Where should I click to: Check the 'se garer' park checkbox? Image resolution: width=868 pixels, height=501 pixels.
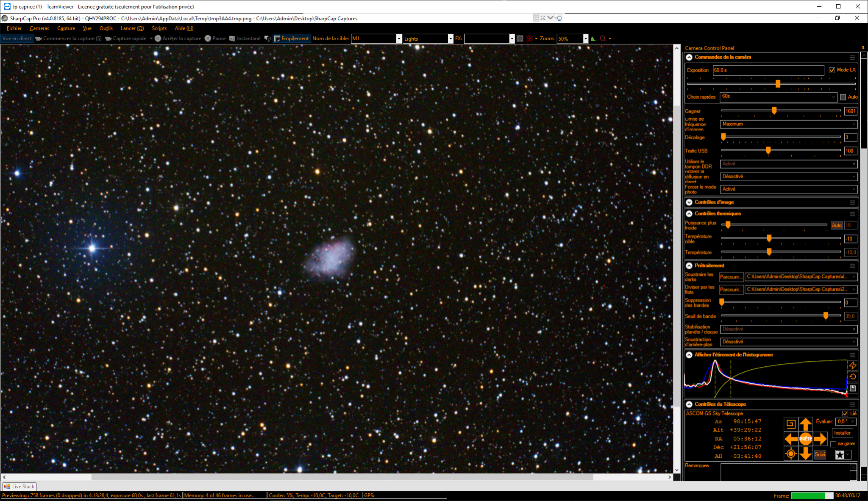click(833, 444)
